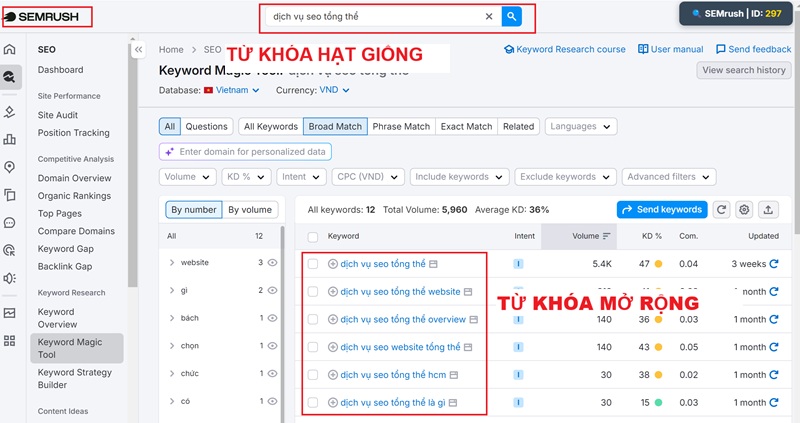Check the select-all Keyword header checkbox
This screenshot has height=423, width=800.
tap(313, 237)
